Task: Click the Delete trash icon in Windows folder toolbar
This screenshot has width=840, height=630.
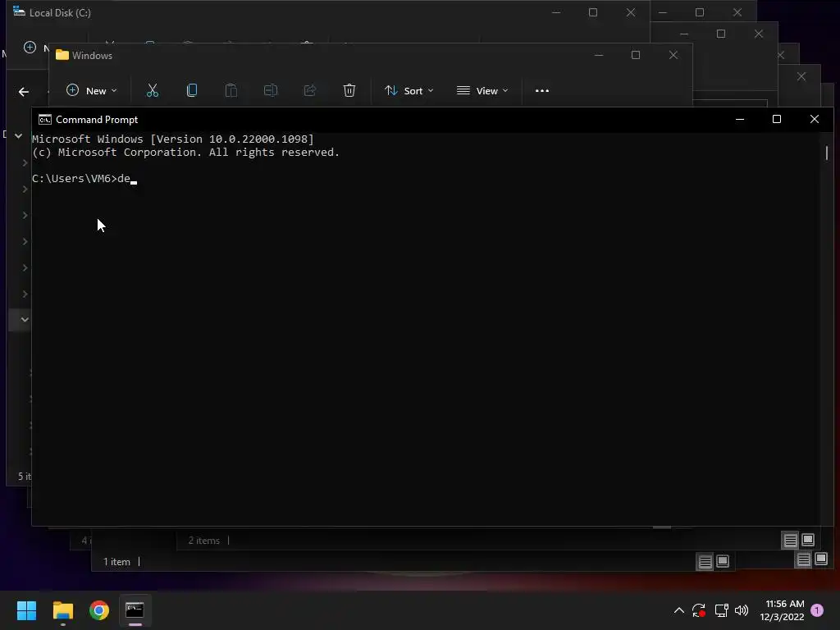Action: pos(349,90)
